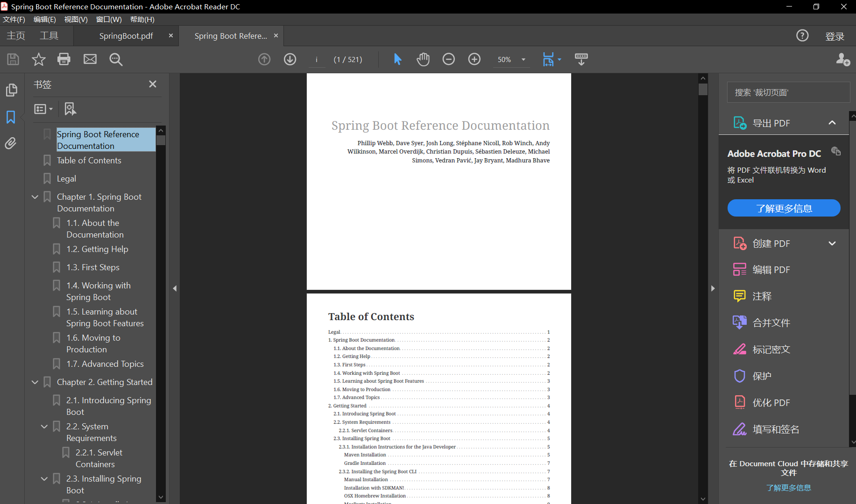Click the help question mark icon
This screenshot has height=504, width=856.
[802, 35]
